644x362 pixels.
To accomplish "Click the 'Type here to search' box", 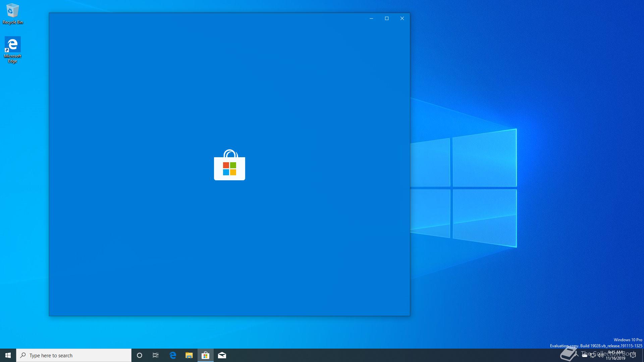I will 74,355.
